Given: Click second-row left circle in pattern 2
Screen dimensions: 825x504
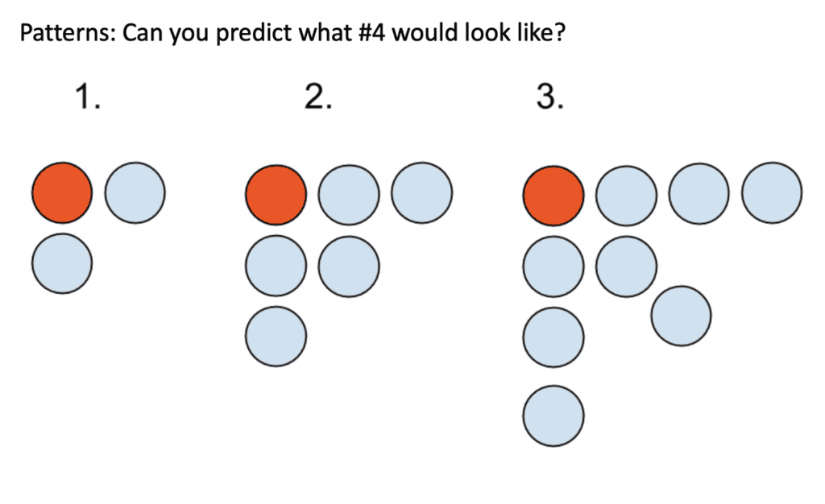Looking at the screenshot, I should click(x=276, y=266).
